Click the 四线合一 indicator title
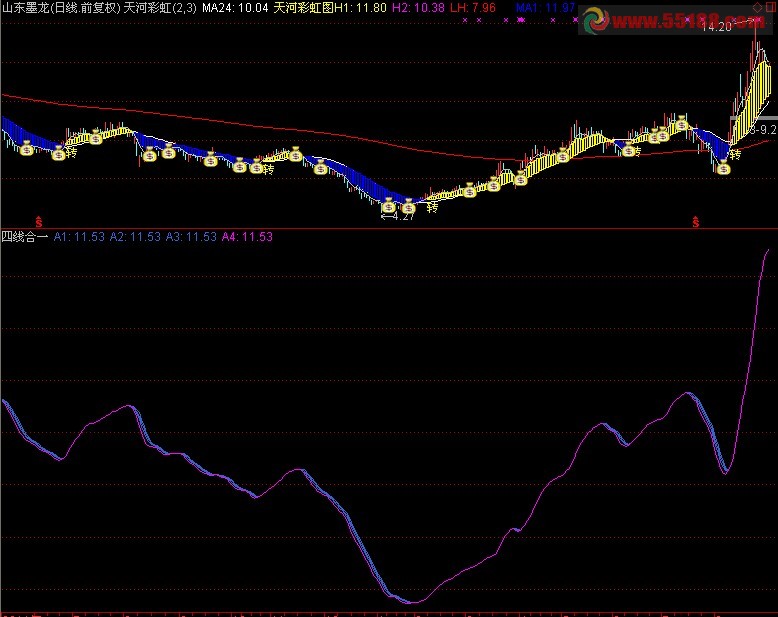The height and width of the screenshot is (617, 778). coord(24,237)
